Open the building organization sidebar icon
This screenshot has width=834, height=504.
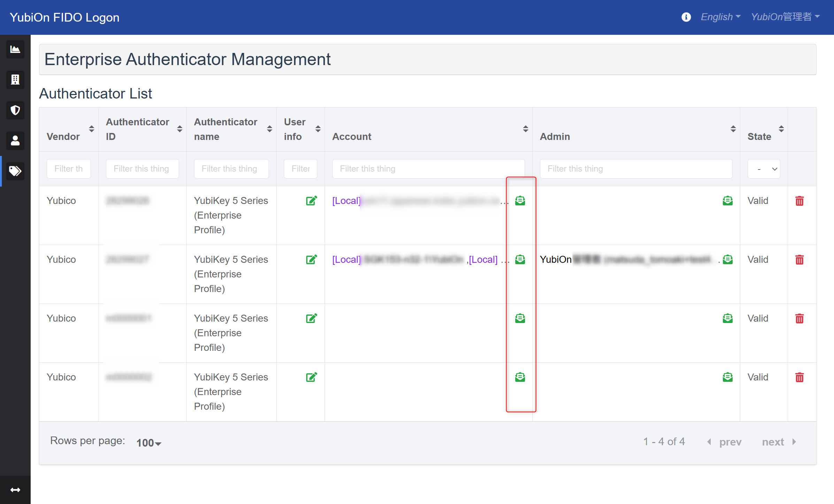[15, 80]
